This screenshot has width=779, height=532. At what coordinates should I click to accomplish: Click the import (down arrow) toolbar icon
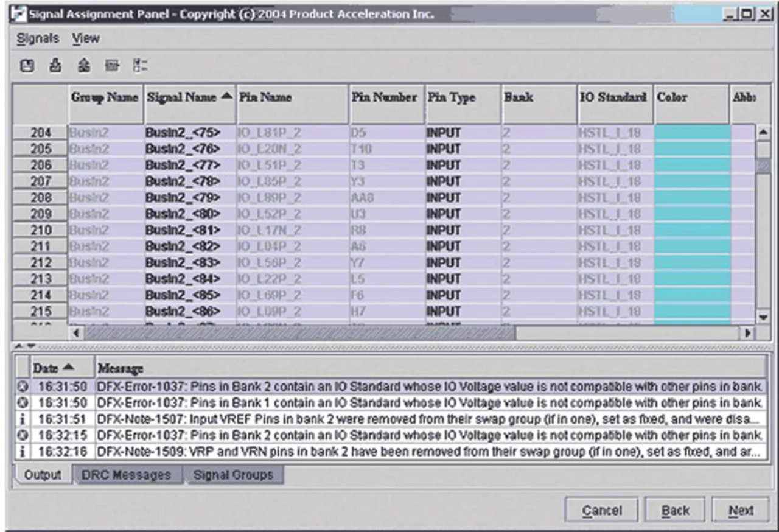(x=55, y=66)
